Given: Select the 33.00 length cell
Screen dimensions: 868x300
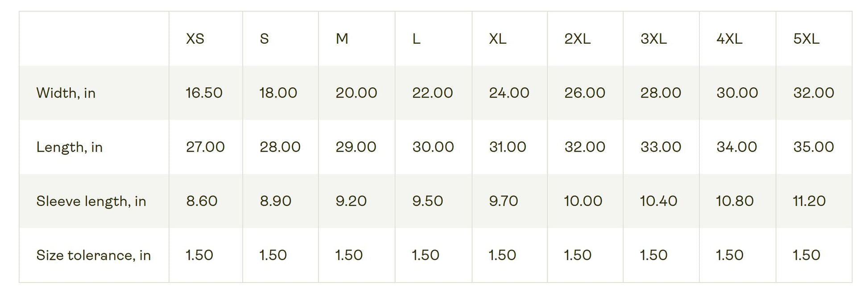Looking at the screenshot, I should (661, 147).
